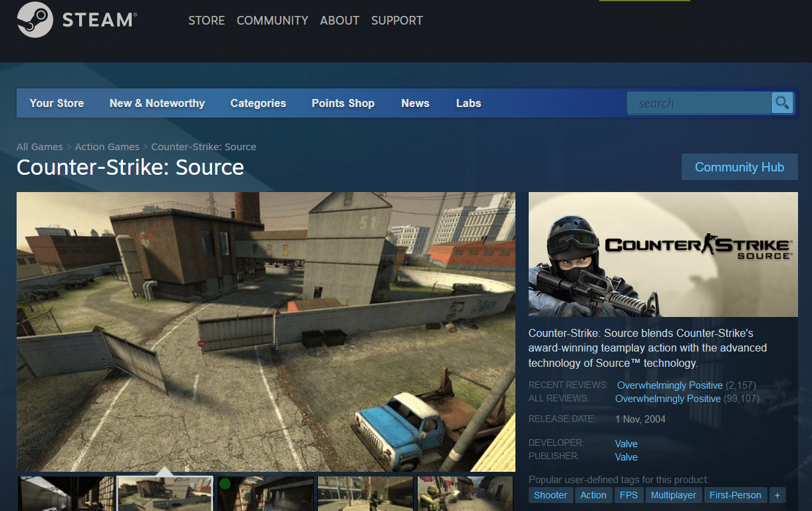
Task: Go to Points Shop
Action: (x=343, y=103)
